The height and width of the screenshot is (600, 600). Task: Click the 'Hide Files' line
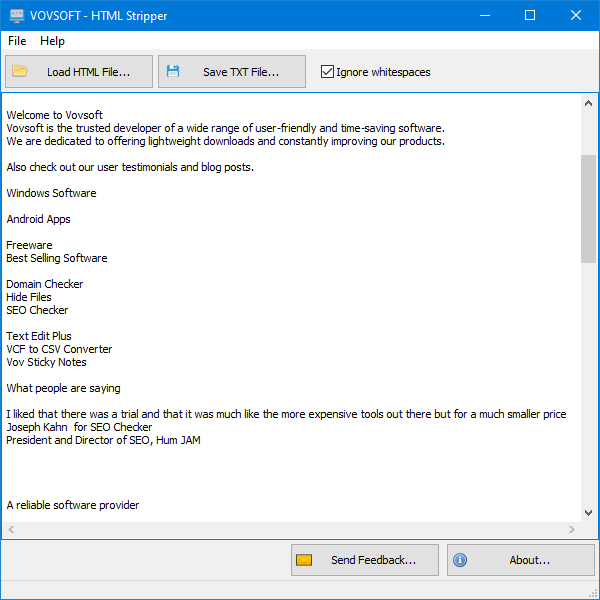(x=29, y=297)
